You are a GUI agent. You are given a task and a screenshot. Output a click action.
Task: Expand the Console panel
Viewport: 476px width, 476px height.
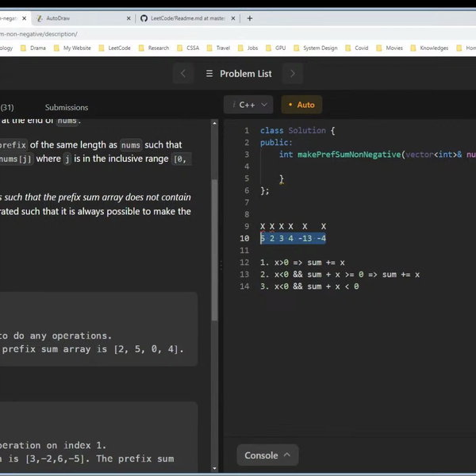click(267, 455)
